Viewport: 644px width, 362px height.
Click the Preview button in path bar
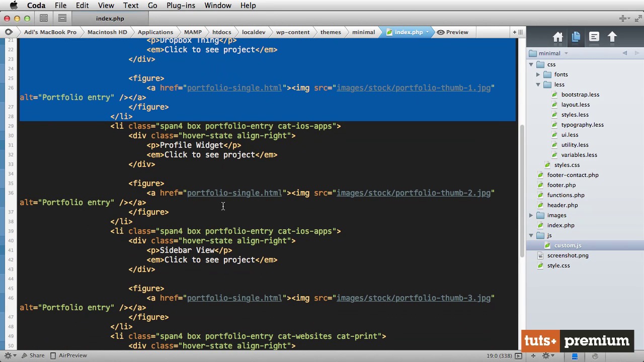point(452,32)
